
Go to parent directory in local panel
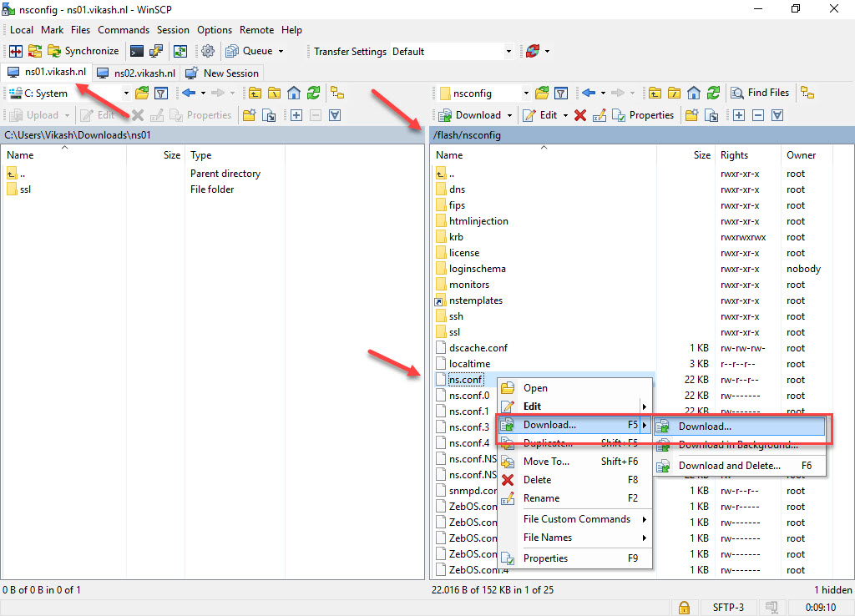point(255,93)
